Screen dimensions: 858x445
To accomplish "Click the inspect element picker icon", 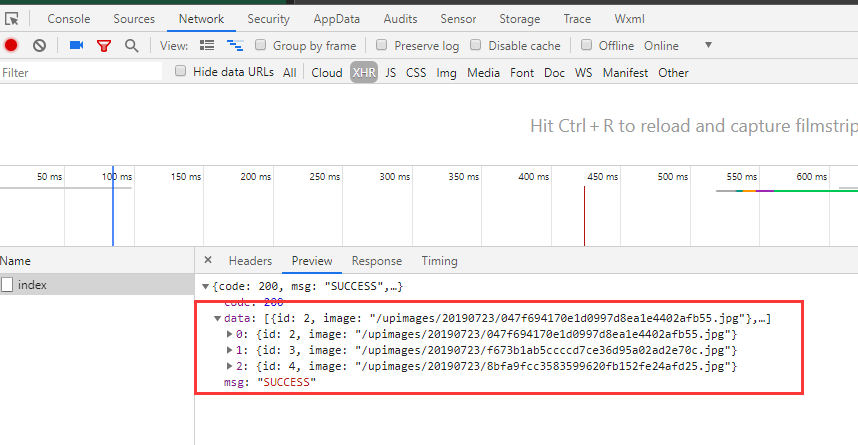I will (12, 19).
